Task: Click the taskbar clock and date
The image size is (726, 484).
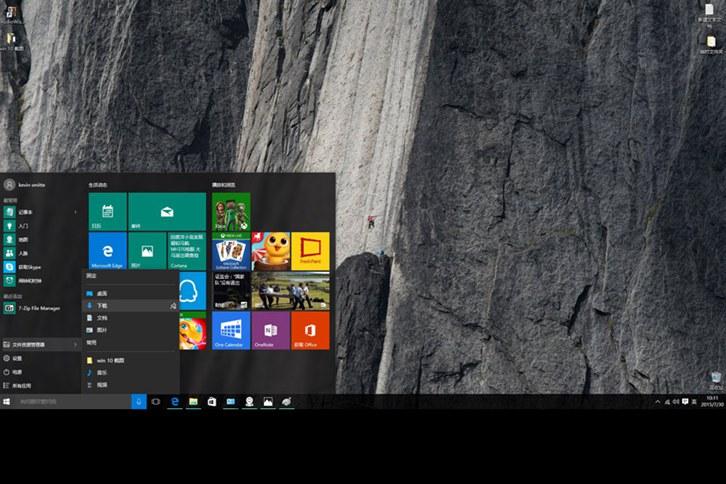Action: 712,402
